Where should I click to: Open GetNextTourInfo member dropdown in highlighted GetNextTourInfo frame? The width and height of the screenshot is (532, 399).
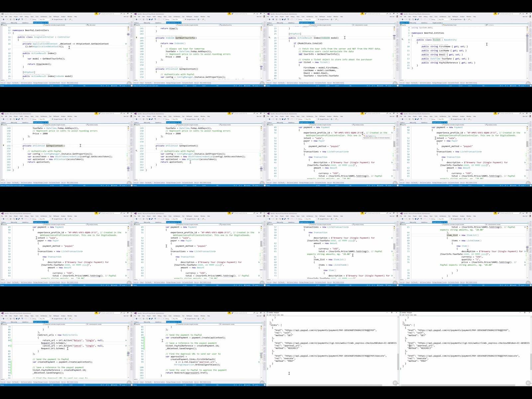(241, 25)
